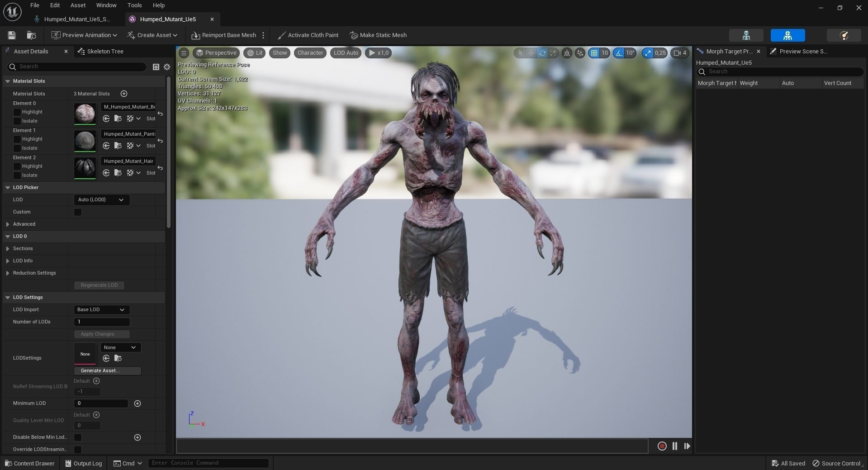Pause the preview playback

pos(675,446)
